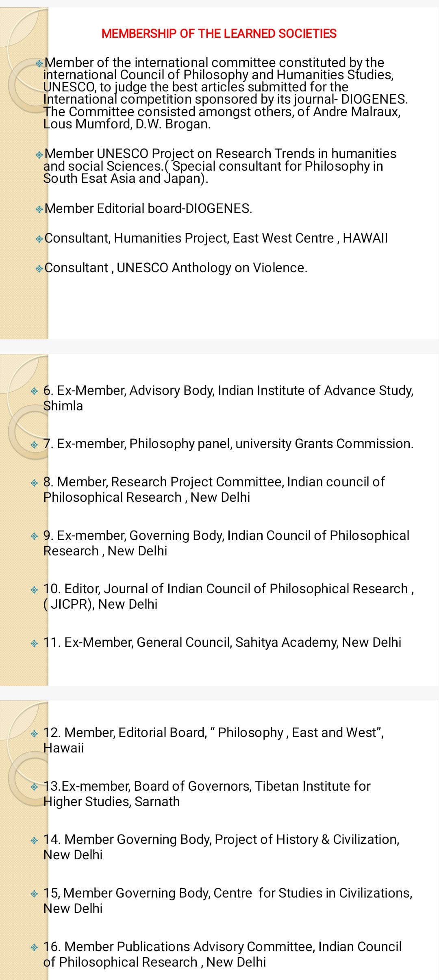Click the 'Lous Mumford, D.W. Brogan.' text line

point(127,124)
